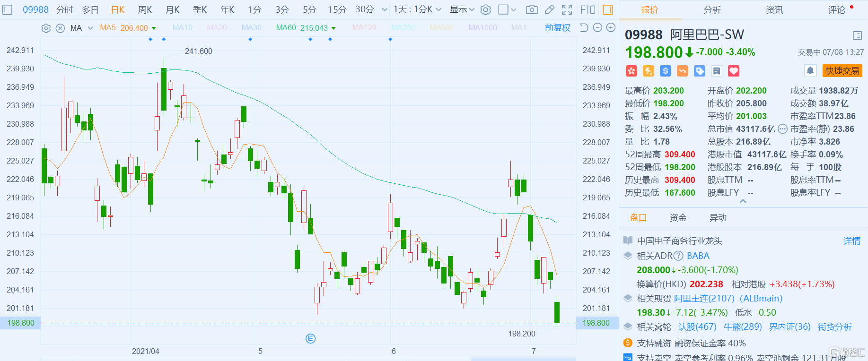Click MA5 orange color dropdown arrow
868x361 pixels.
(154, 28)
